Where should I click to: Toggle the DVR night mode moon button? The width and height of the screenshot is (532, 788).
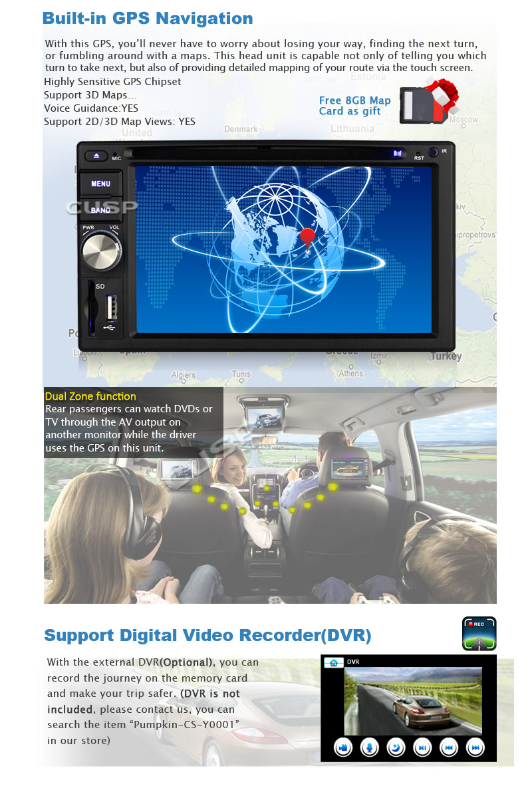tap(396, 747)
